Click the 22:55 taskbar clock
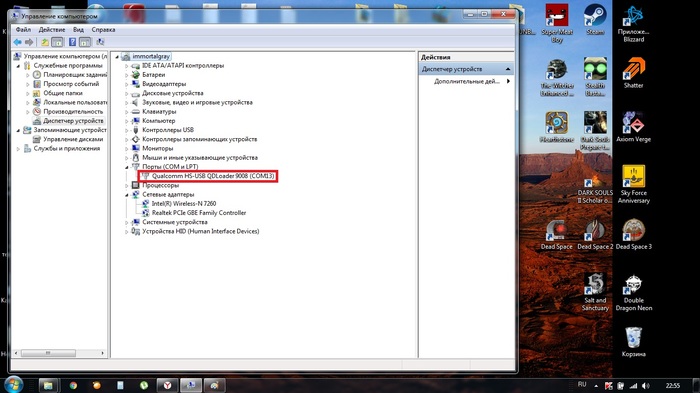The image size is (700, 393). [x=673, y=385]
